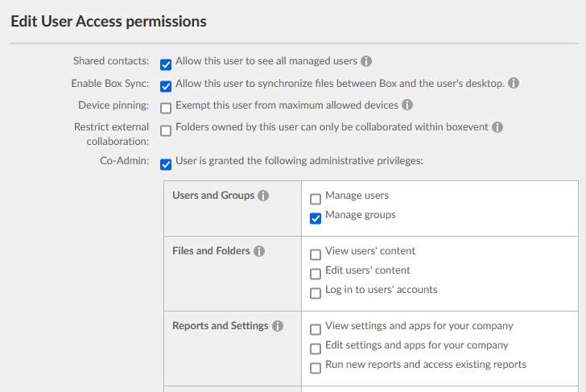Click info icon next to Files and Folders
The height and width of the screenshot is (392, 586).
click(x=259, y=251)
